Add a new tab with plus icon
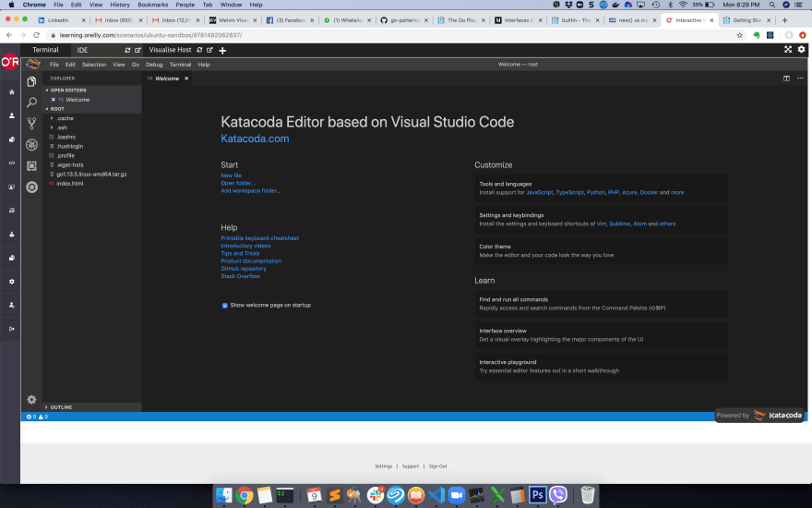Screen dimensions: 812x508 pyautogui.click(x=222, y=50)
